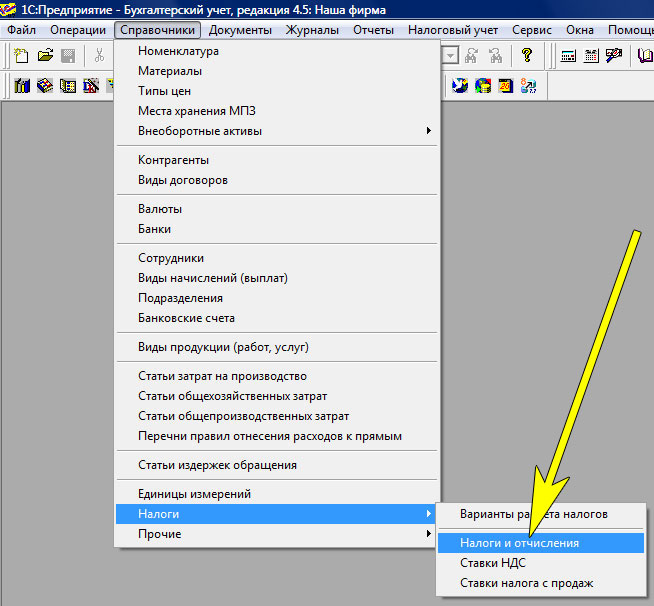This screenshot has height=606, width=654.
Task: Click the colorful abacus book icon
Action: point(45,86)
